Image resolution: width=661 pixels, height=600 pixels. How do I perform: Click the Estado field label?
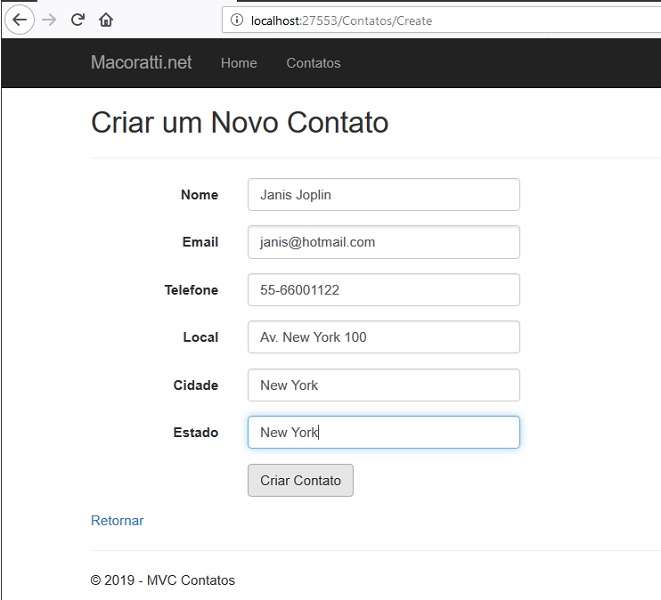196,433
